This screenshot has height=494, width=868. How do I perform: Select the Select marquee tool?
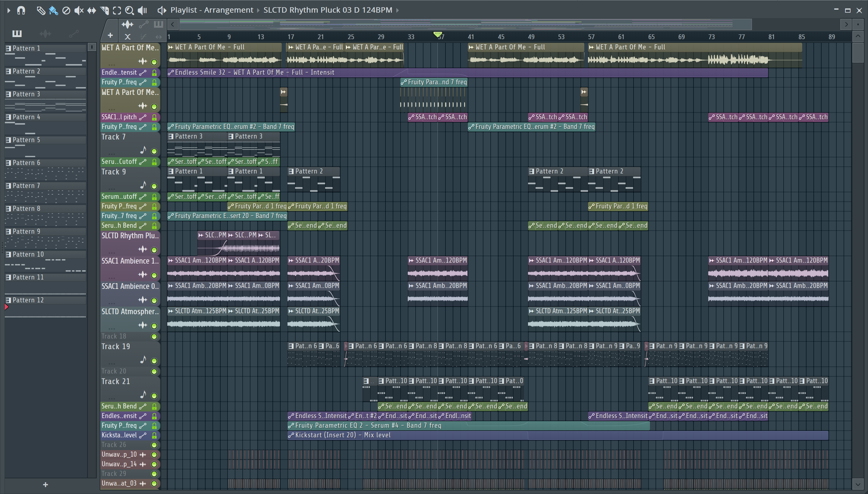coord(117,11)
